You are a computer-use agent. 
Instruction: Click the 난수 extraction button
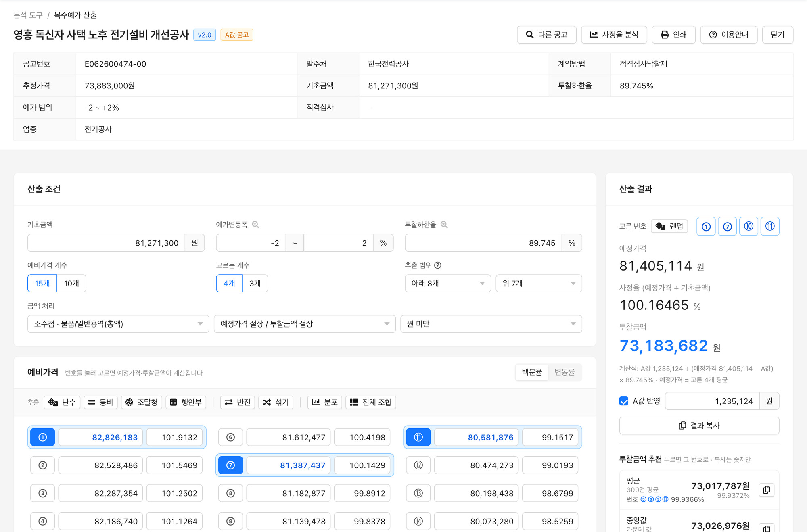[x=62, y=402]
